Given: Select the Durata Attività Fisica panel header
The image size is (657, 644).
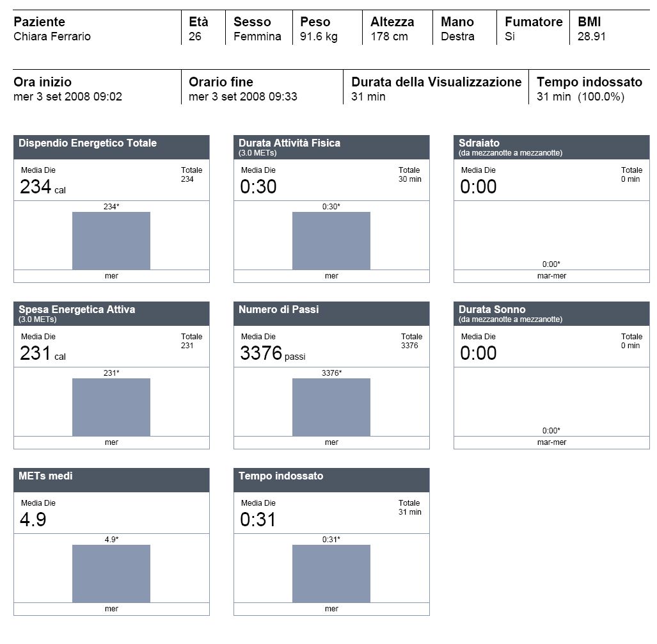Looking at the screenshot, I should click(x=331, y=147).
